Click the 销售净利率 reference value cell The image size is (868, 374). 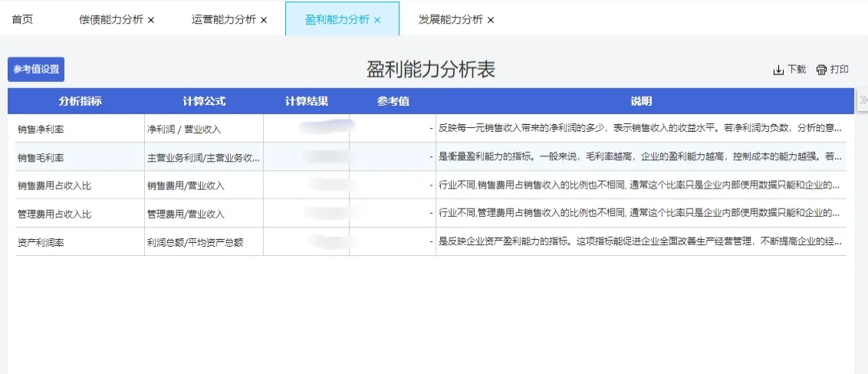click(393, 129)
